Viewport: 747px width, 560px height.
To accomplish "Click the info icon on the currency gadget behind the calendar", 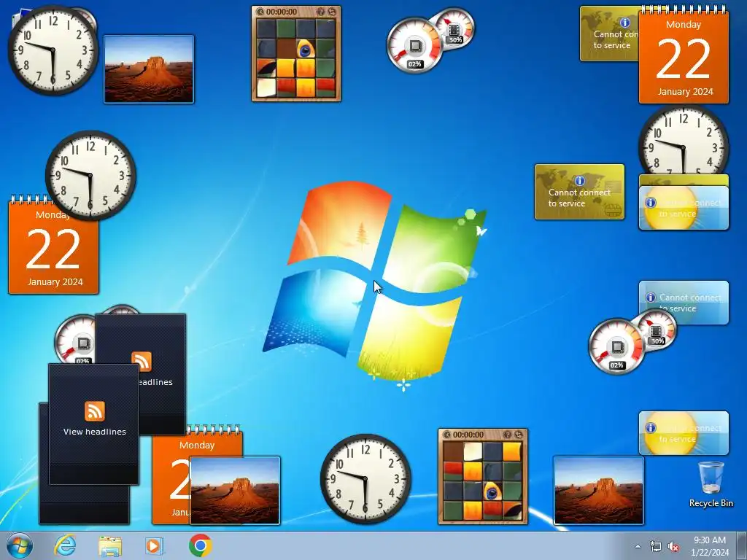I will (x=624, y=23).
